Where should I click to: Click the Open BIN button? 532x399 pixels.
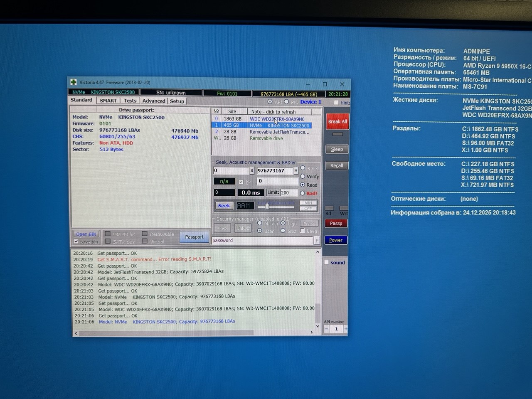pyautogui.click(x=86, y=234)
